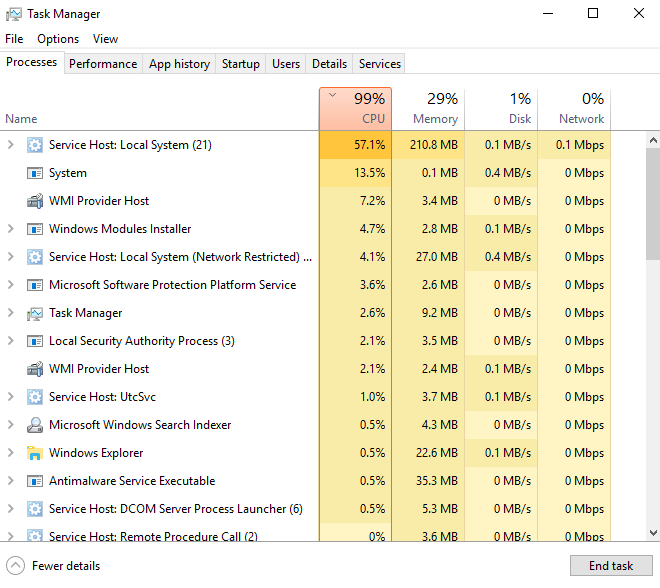Screen dimensions: 660x588
Task: Click the Antimalware Service Executable icon
Action: (x=35, y=481)
